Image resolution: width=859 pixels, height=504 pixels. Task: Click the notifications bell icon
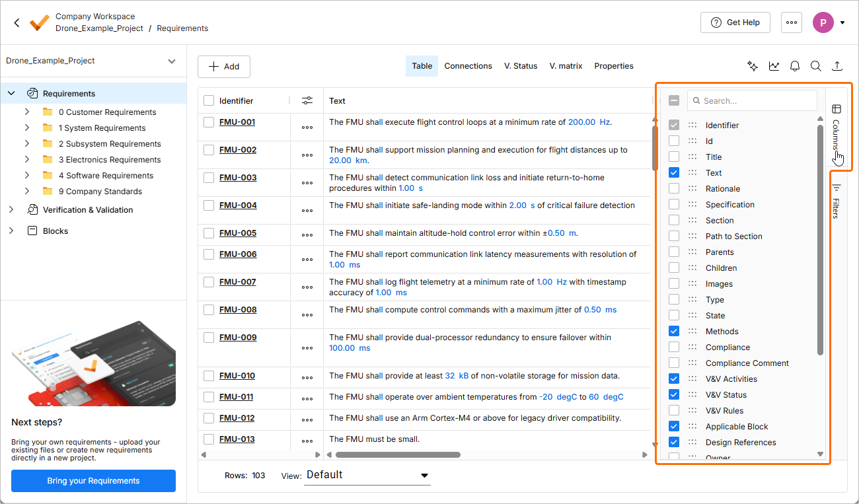point(795,66)
